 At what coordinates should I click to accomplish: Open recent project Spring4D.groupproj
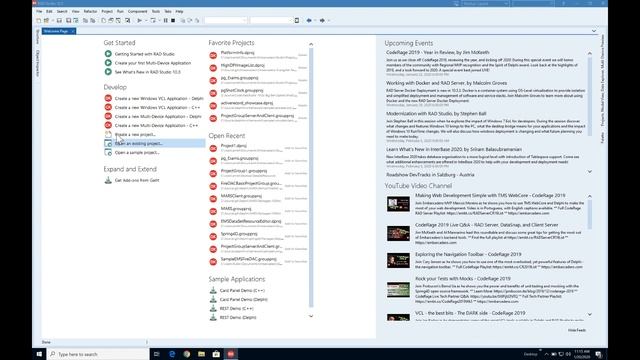pos(239,234)
